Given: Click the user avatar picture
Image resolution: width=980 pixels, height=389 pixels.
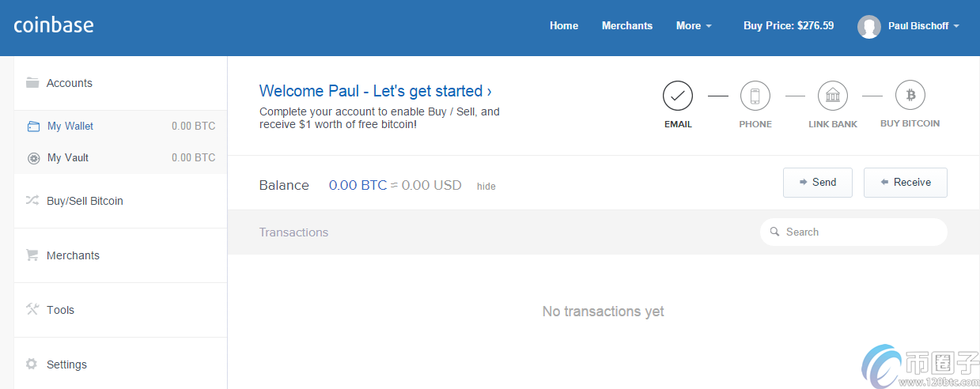Looking at the screenshot, I should (x=868, y=27).
